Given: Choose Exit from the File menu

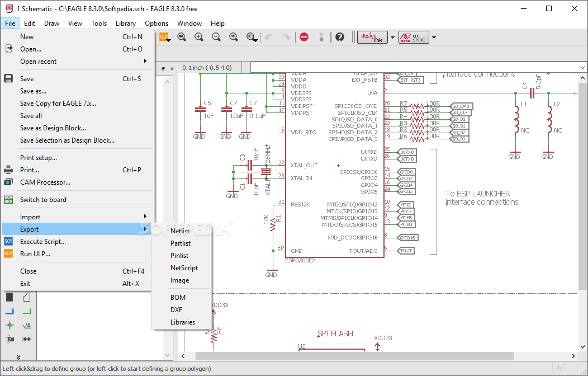Looking at the screenshot, I should (78, 284).
